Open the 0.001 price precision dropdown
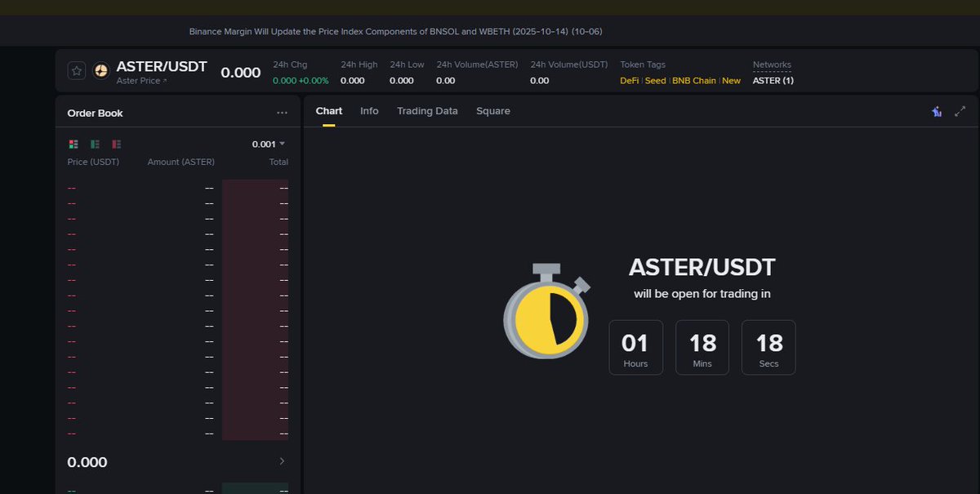The height and width of the screenshot is (494, 980). click(x=269, y=144)
